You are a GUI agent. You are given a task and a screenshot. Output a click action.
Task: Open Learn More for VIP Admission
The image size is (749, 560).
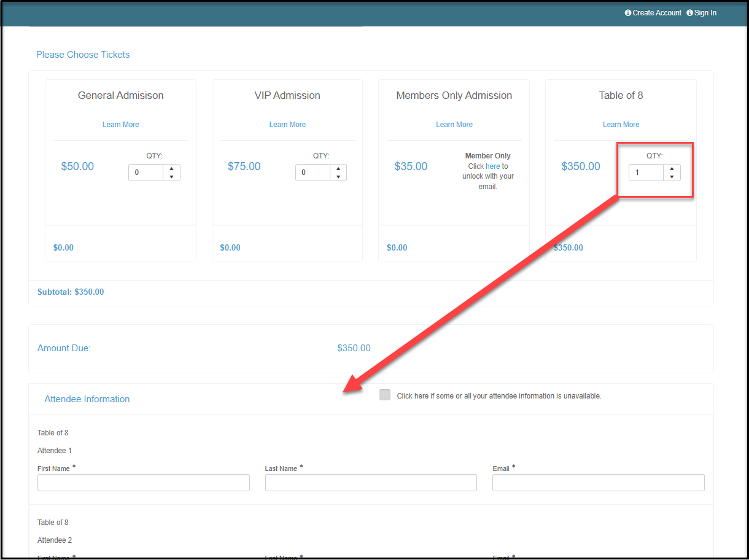pos(287,125)
